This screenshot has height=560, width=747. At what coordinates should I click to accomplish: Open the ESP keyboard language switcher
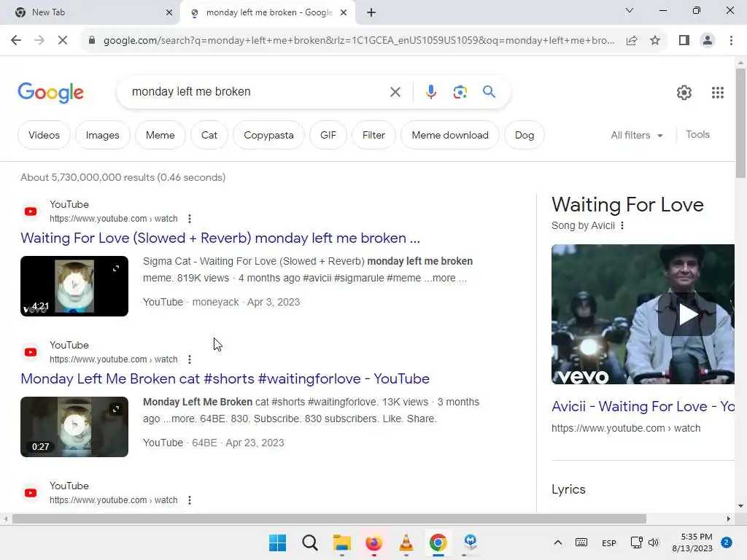click(609, 542)
